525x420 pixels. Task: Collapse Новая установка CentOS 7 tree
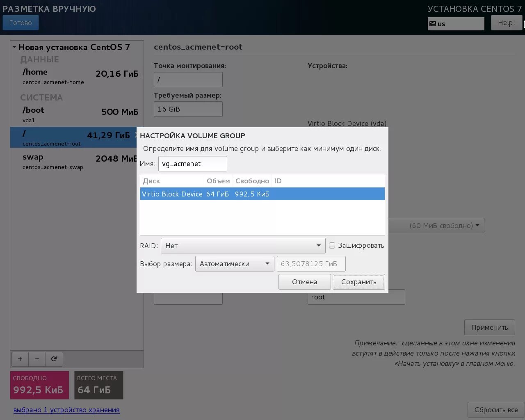point(14,47)
